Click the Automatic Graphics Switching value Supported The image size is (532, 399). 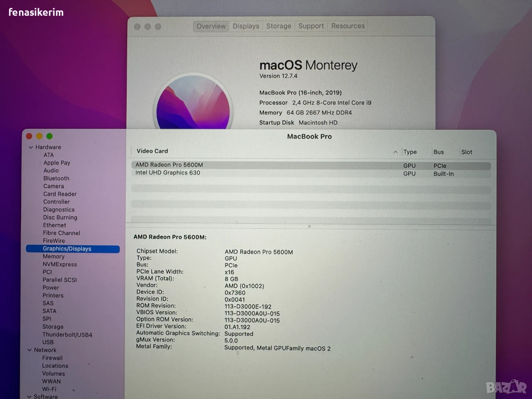click(239, 334)
